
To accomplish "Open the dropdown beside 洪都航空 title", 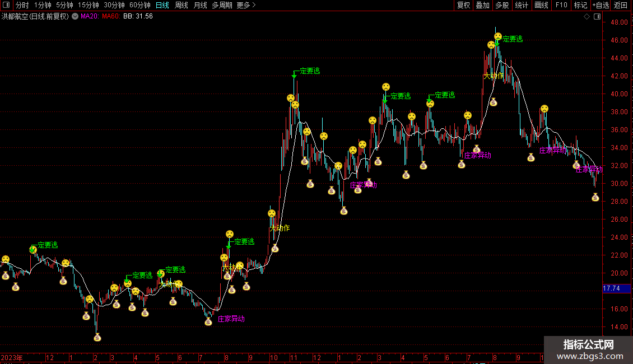I will (75, 17).
